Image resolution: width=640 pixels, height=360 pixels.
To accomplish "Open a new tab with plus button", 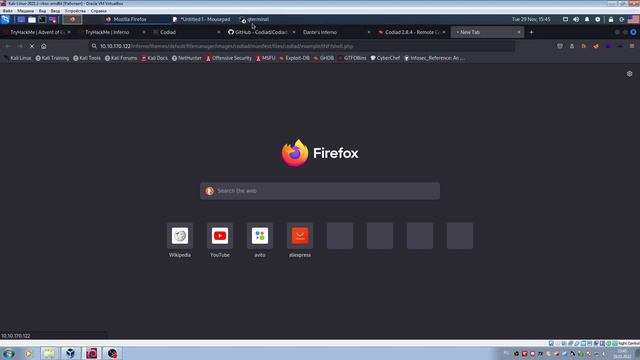I will point(531,32).
